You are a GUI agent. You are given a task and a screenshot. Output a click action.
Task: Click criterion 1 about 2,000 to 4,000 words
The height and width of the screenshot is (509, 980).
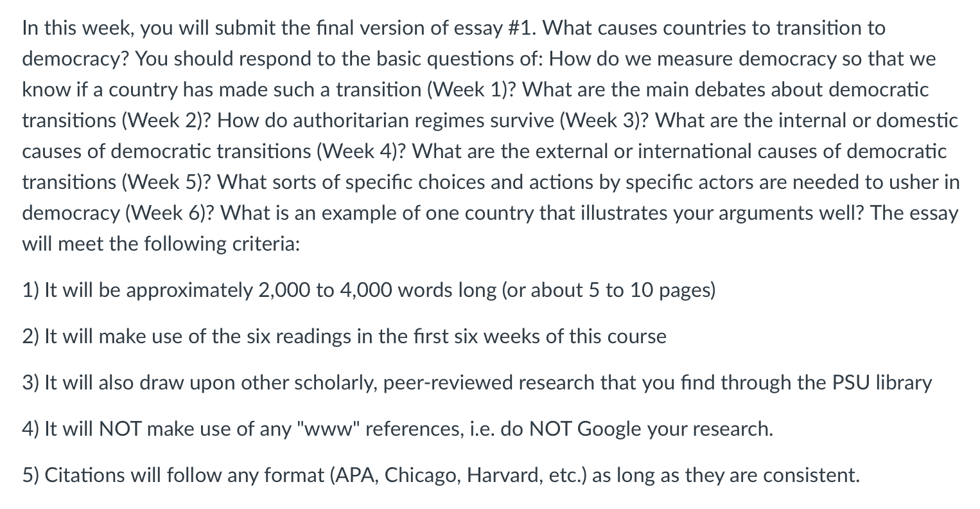(369, 290)
